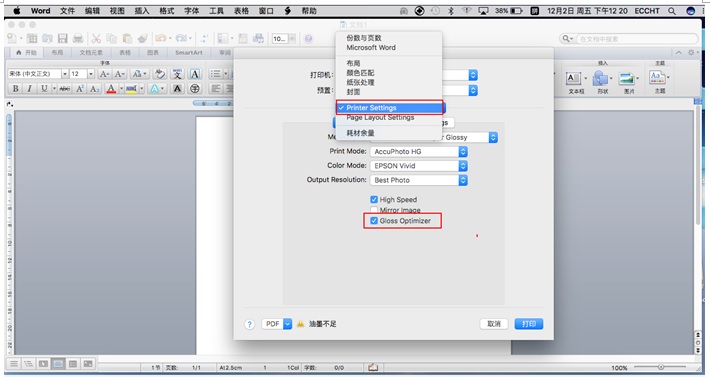Screen dimensions: 710x380
Task: Click the enclosed character circle icon
Action: coord(195,88)
